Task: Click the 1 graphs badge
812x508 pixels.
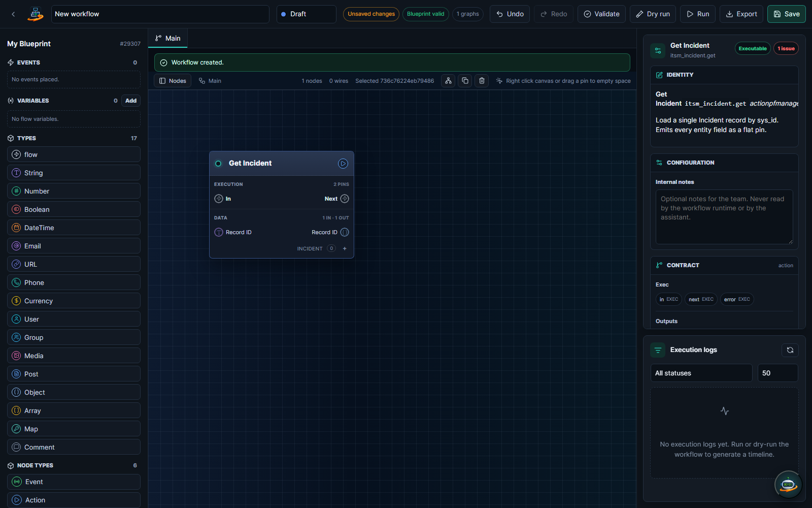Action: [467, 14]
